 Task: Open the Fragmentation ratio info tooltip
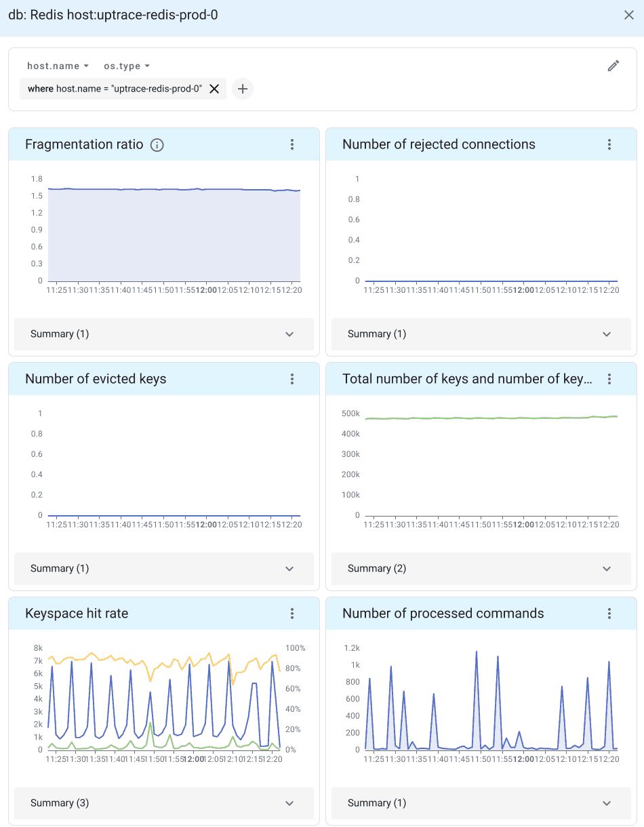(157, 144)
